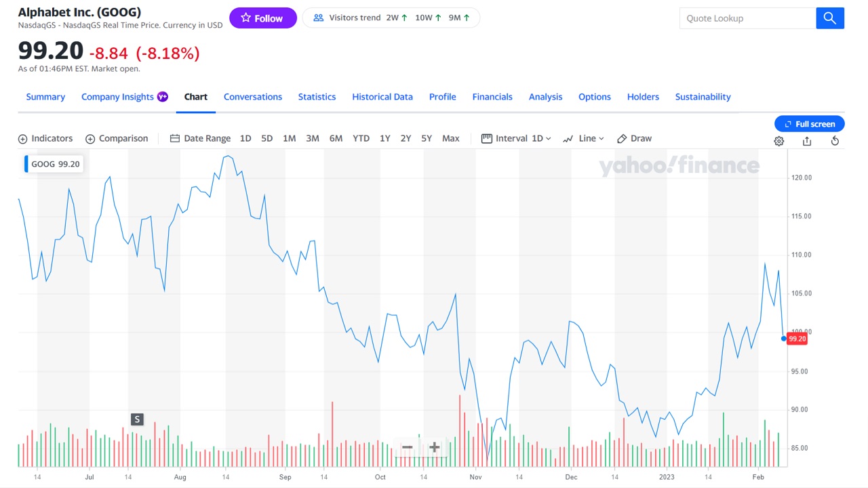The image size is (868, 488).
Task: Switch to the Conversations tab
Action: click(x=253, y=97)
